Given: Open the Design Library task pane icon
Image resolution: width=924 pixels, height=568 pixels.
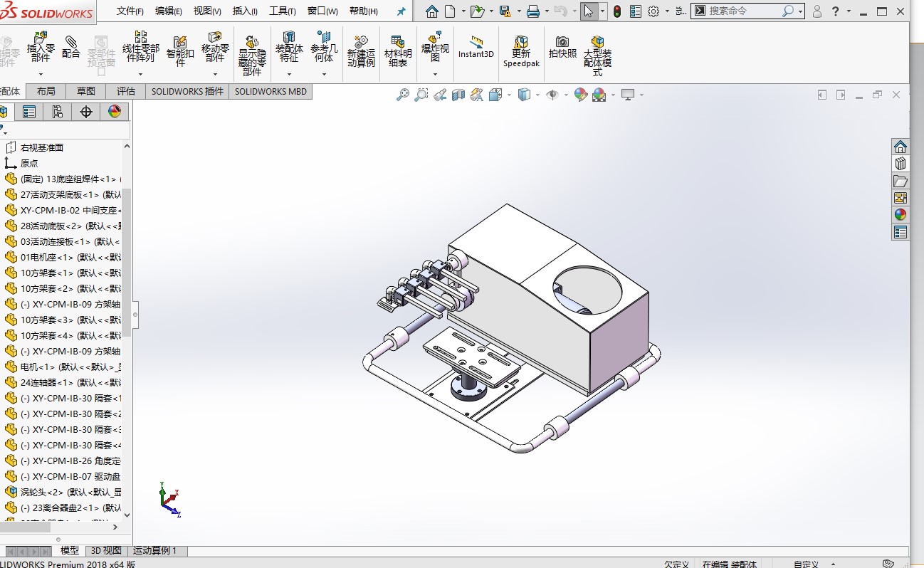Looking at the screenshot, I should [901, 164].
